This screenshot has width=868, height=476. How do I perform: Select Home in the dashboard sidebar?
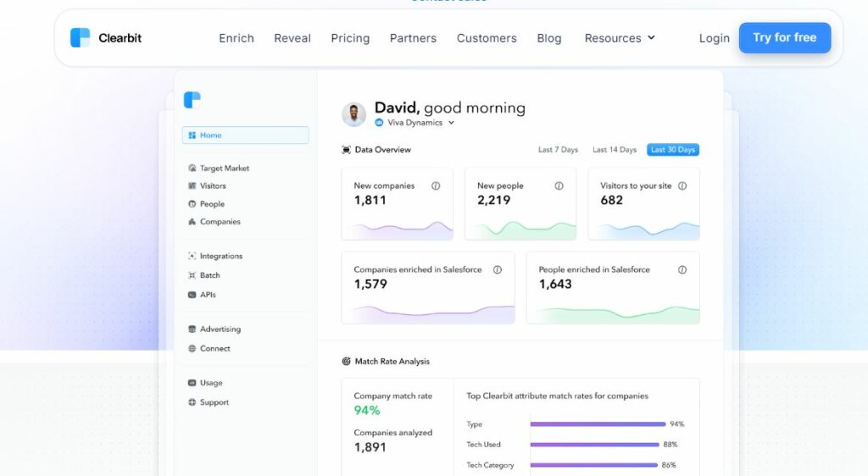point(245,136)
